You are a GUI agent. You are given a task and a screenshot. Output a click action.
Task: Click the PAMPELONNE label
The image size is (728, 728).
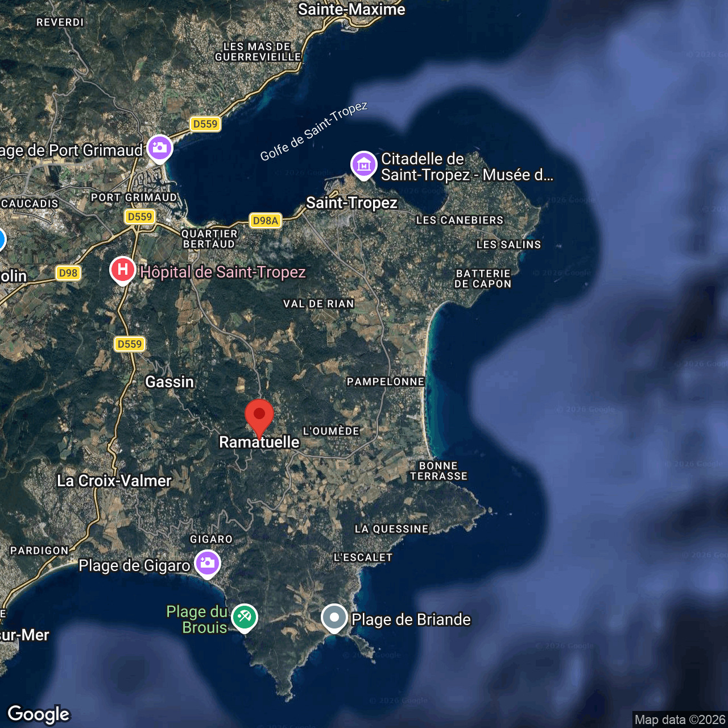click(x=386, y=382)
